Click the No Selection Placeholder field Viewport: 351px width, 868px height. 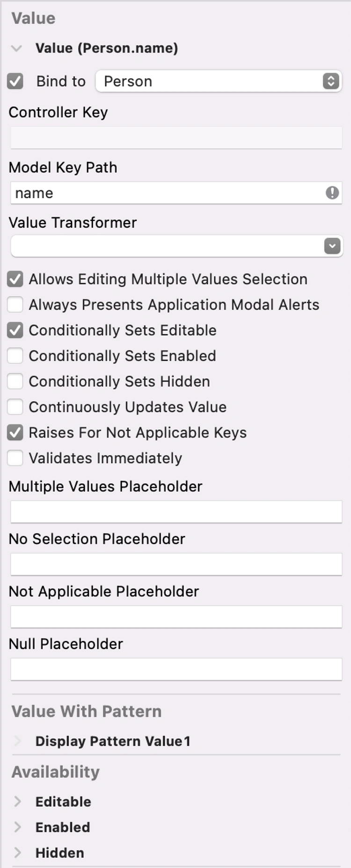(176, 564)
